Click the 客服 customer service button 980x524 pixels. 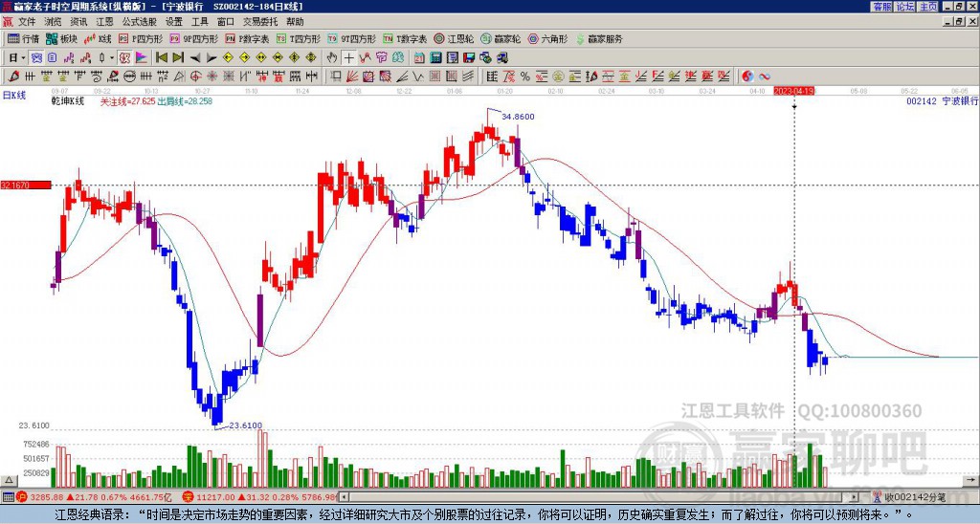pos(881,7)
